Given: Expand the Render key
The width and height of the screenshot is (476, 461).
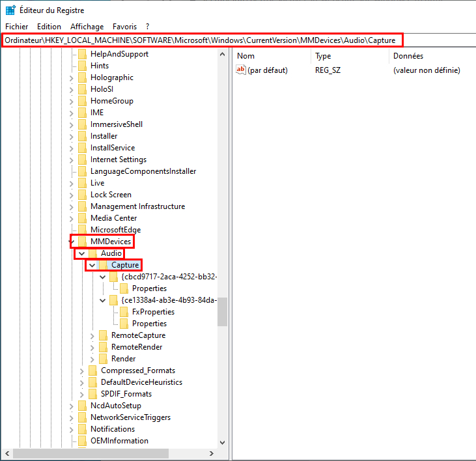Looking at the screenshot, I should pos(92,359).
